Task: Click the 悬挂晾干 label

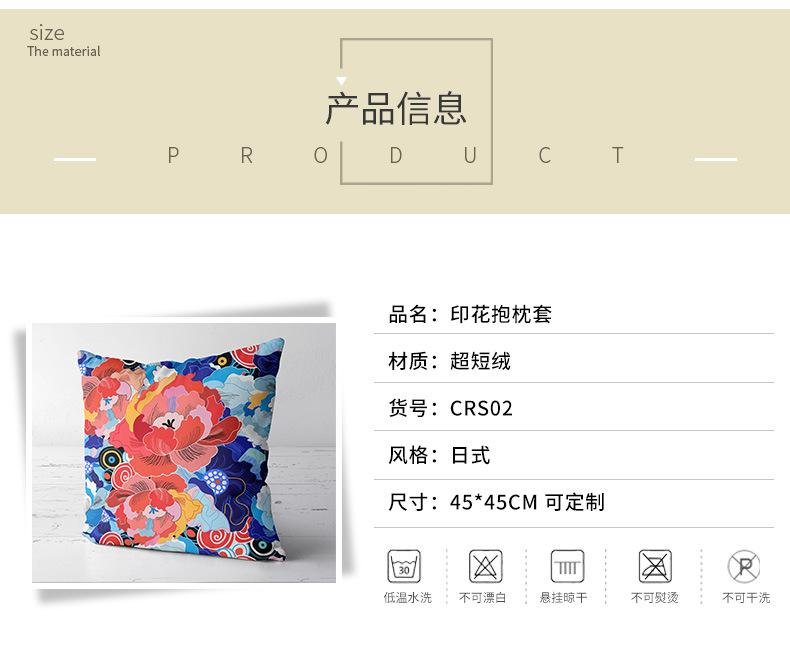Action: pos(563,598)
